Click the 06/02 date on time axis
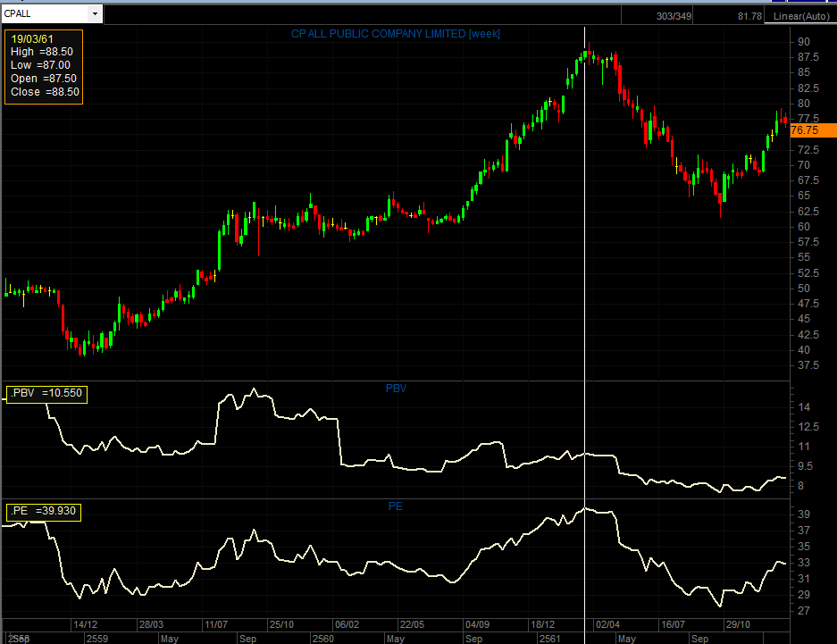 click(x=347, y=624)
